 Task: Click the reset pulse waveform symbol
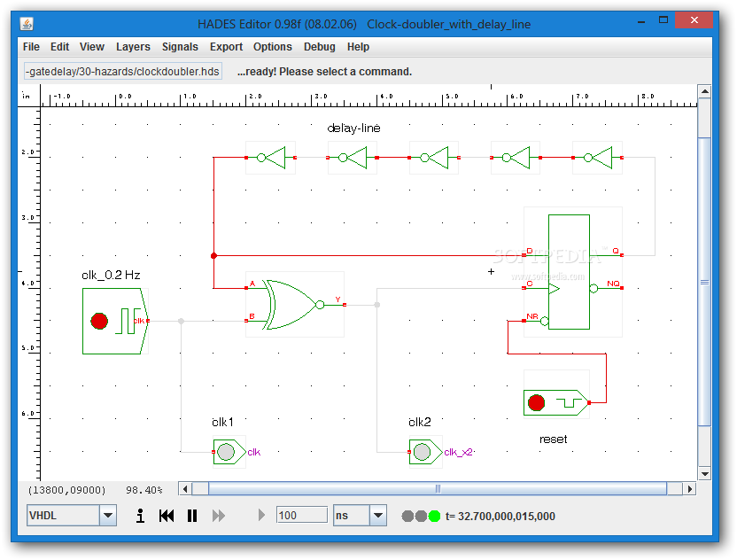click(569, 403)
